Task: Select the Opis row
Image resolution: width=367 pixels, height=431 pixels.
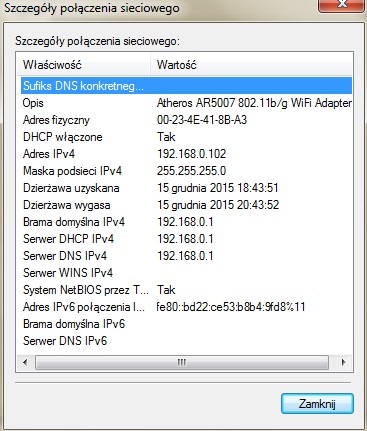Action: click(186, 103)
